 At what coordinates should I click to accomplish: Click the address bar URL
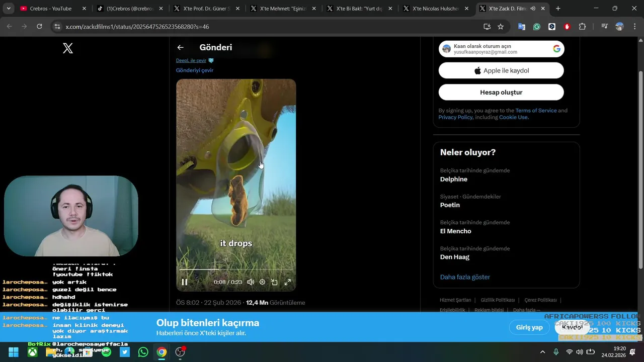click(x=137, y=27)
